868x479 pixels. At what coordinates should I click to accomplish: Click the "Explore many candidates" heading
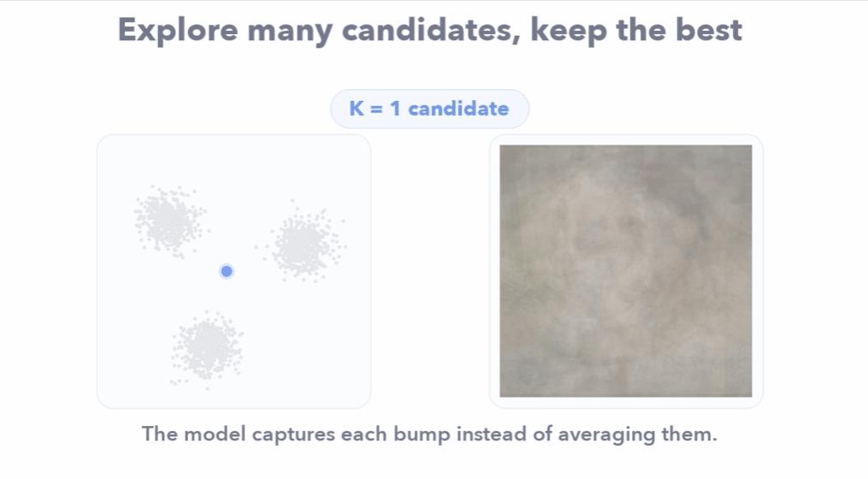point(429,29)
